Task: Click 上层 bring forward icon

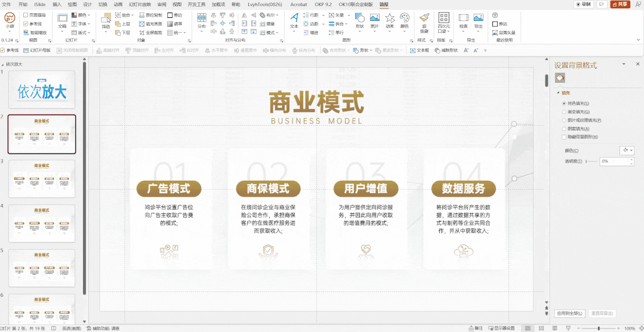Action: point(118,24)
